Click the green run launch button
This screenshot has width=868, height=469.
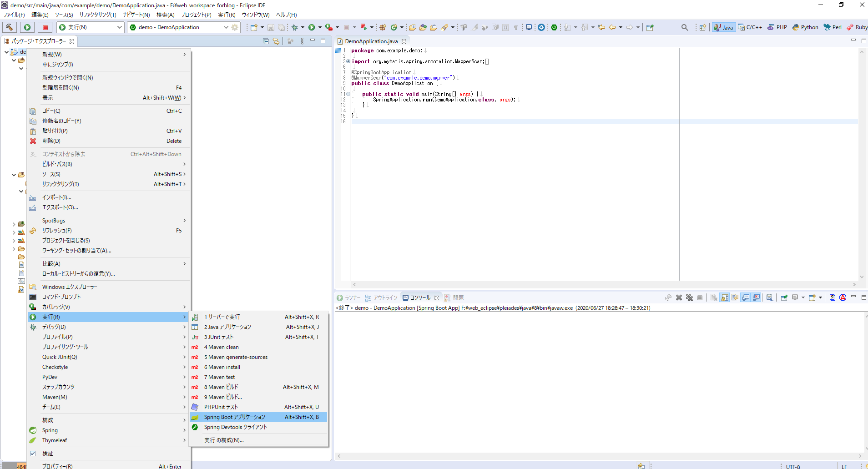pos(27,27)
